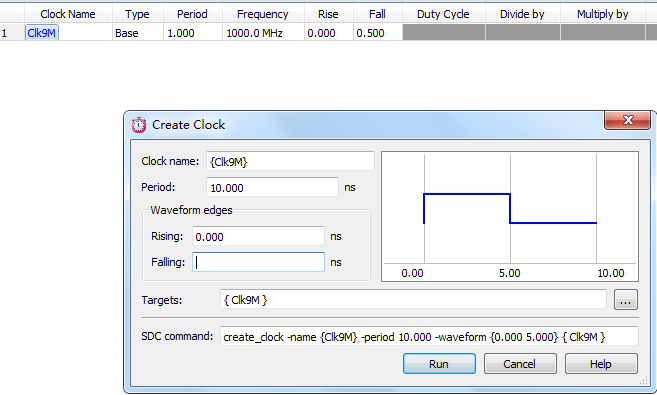This screenshot has width=657, height=395.
Task: Click the Falling edge input field
Action: (x=258, y=262)
